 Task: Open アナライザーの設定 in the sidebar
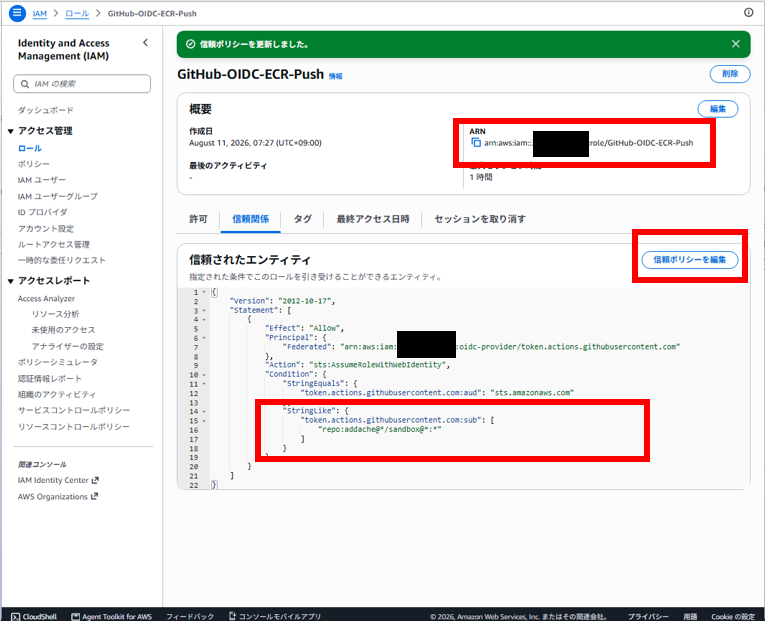pos(67,346)
